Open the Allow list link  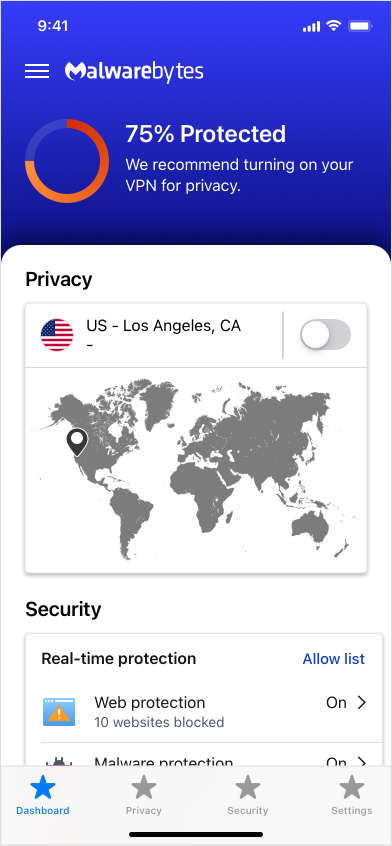[334, 659]
